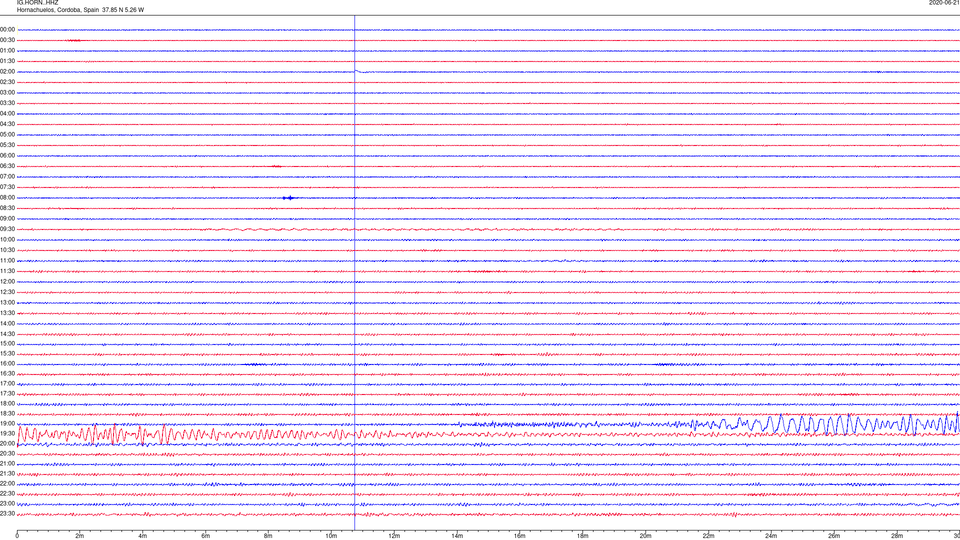
Task: Click the 17:00 time row label
Action: click(x=7, y=383)
